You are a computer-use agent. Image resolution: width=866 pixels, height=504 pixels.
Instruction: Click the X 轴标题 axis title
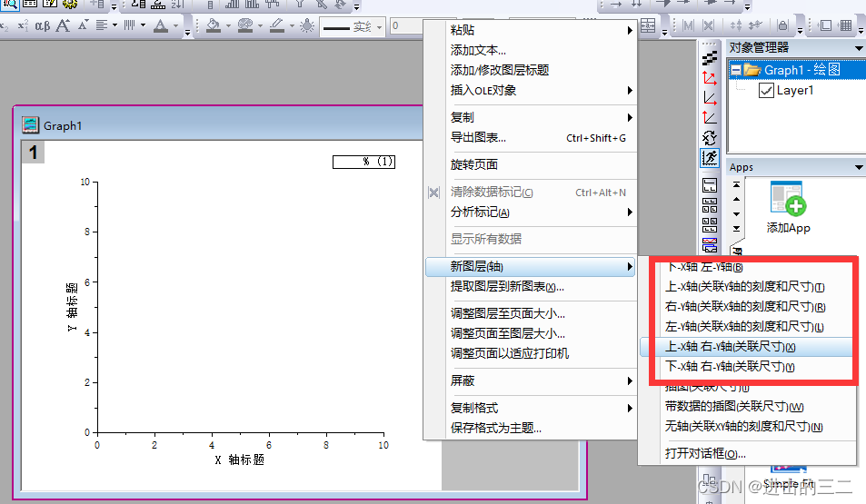point(240,460)
